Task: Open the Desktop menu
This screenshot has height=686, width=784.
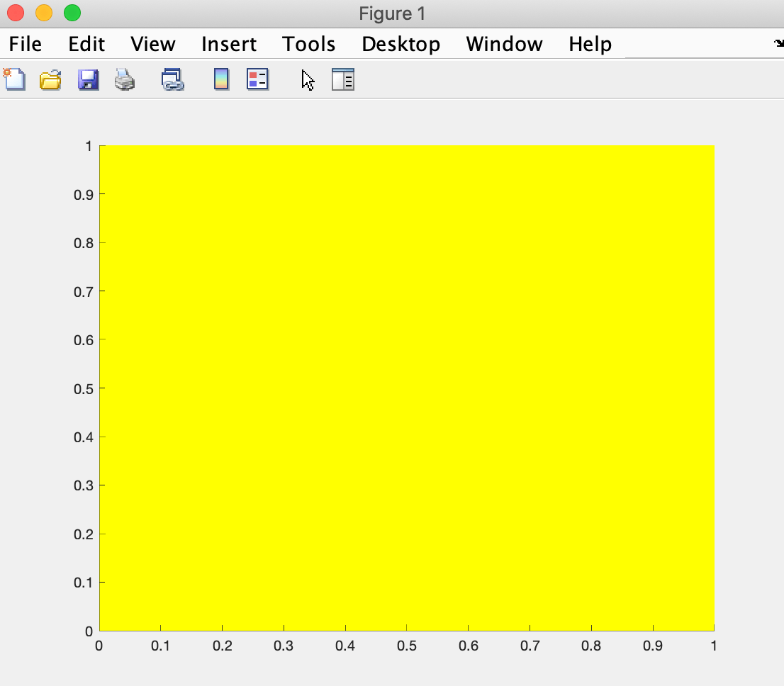Action: point(401,43)
